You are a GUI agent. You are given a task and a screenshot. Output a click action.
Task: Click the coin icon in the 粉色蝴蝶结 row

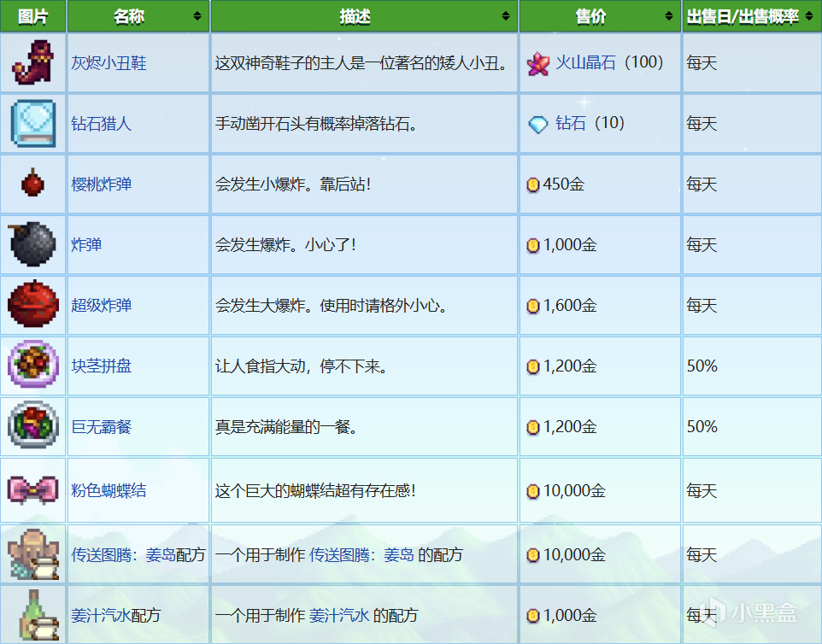point(532,491)
